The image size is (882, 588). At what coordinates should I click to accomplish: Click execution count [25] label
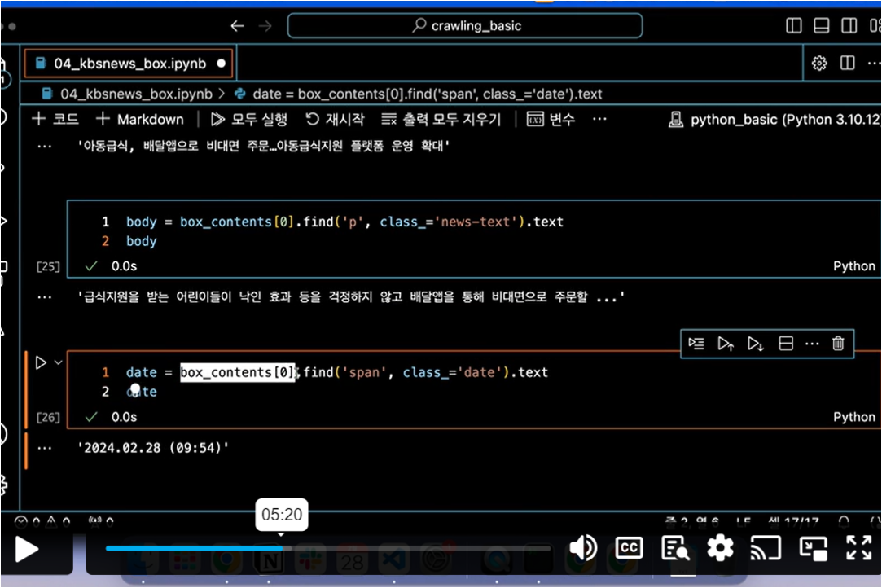pyautogui.click(x=48, y=266)
